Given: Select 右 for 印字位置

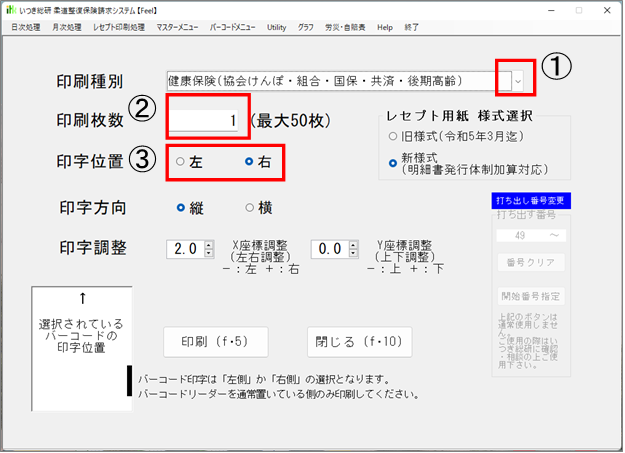Looking at the screenshot, I should (249, 161).
